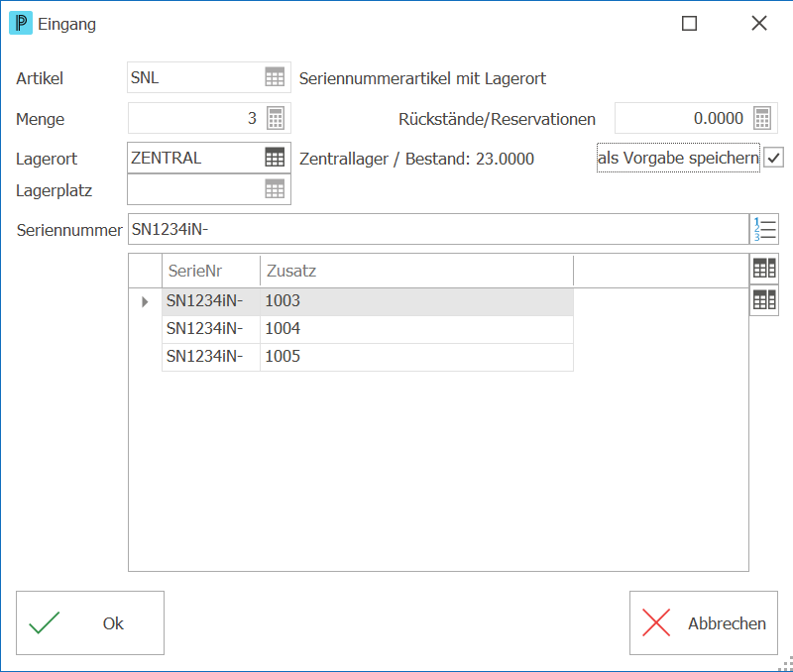Click the 'als Vorgabe speichern' label

[678, 158]
